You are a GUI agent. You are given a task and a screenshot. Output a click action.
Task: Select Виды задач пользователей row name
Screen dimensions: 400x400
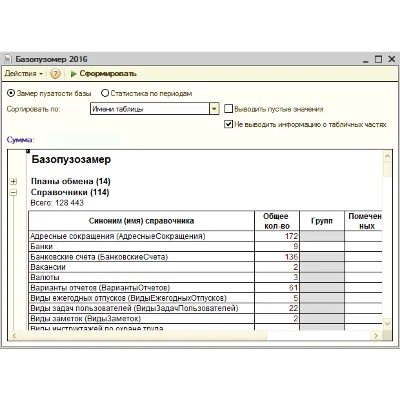coord(134,308)
